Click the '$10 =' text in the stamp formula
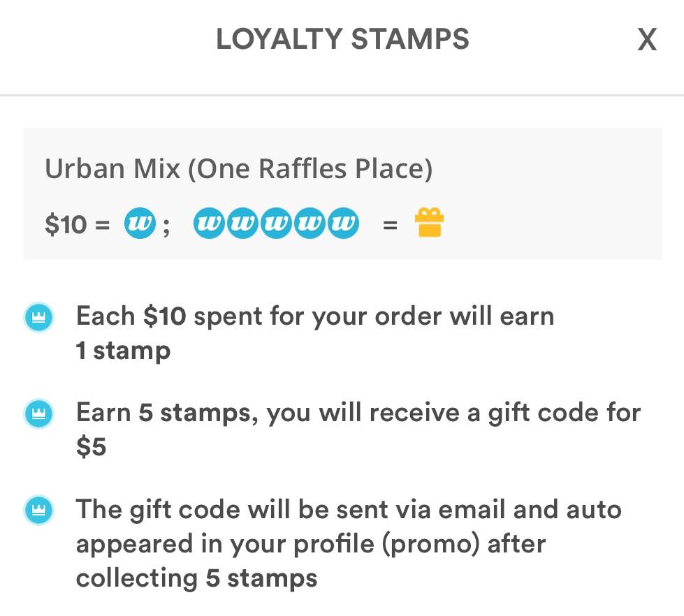Screen dimensions: 684x616 click(x=78, y=225)
